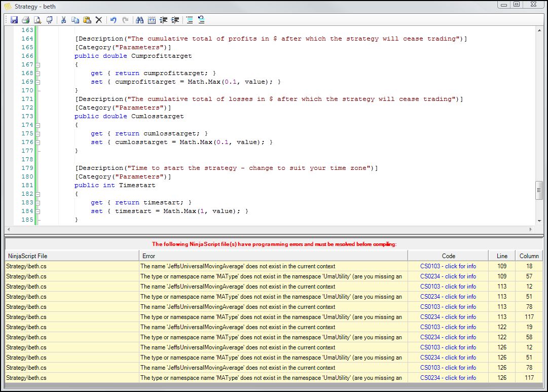548x392 pixels.
Task: Open CS0103 info for line 109 column 18
Action: point(448,266)
